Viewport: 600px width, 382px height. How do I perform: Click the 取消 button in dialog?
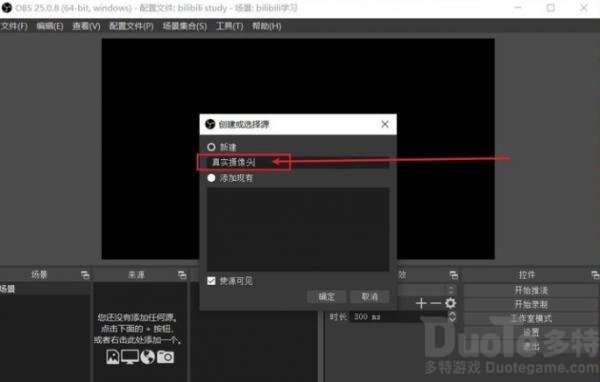click(370, 297)
